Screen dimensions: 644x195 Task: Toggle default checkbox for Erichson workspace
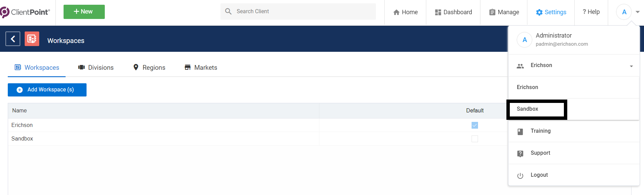coord(475,125)
